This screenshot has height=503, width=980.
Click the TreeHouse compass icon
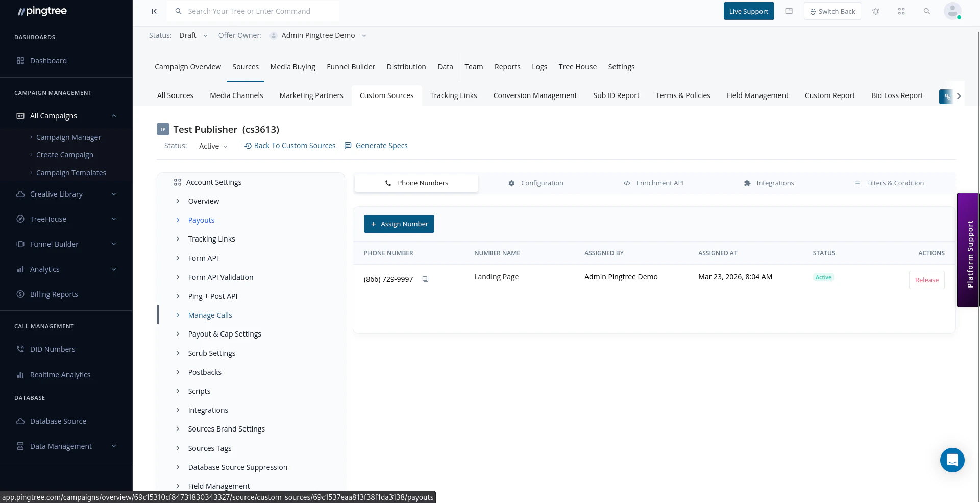pos(20,219)
